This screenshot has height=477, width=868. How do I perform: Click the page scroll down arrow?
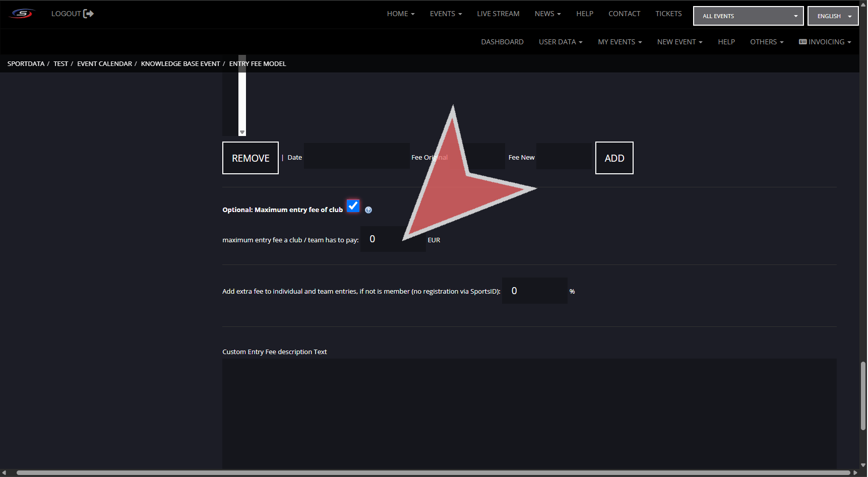863,465
